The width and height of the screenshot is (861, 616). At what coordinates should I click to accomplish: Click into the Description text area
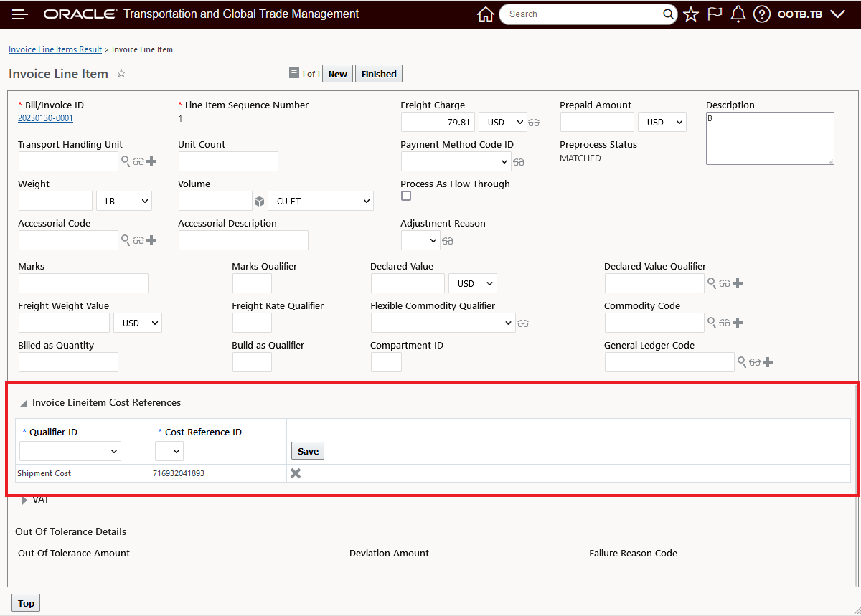769,138
